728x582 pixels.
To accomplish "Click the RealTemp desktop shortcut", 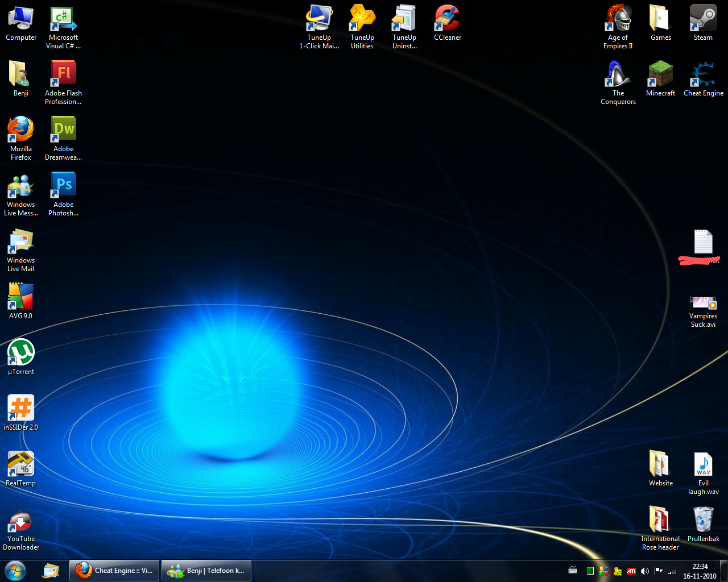I will (x=21, y=465).
